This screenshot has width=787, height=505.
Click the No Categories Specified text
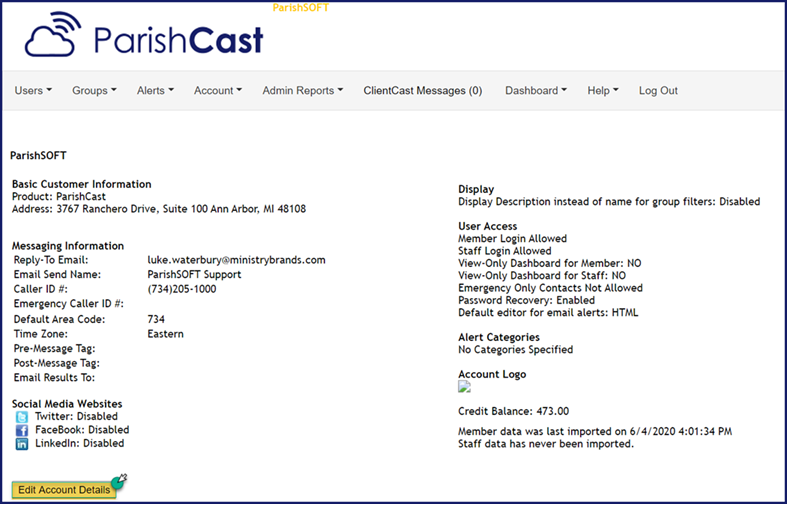[x=515, y=349]
